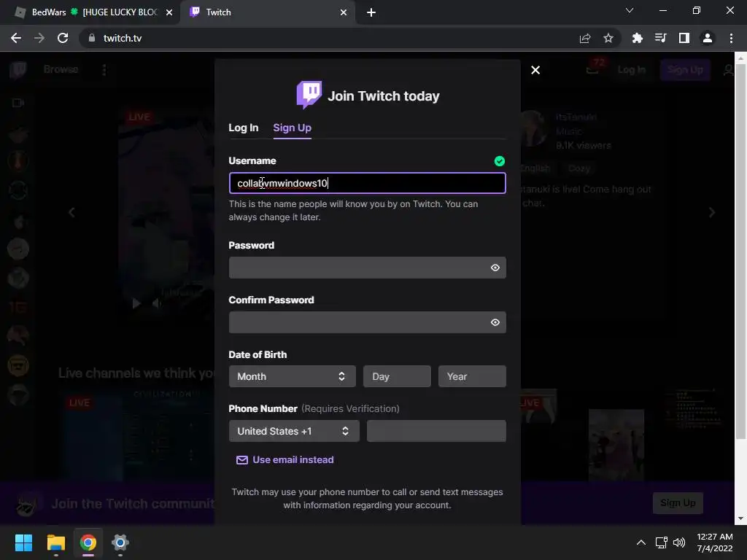Close the Join Twitch sign-up dialog
Image resolution: width=747 pixels, height=560 pixels.
[535, 70]
